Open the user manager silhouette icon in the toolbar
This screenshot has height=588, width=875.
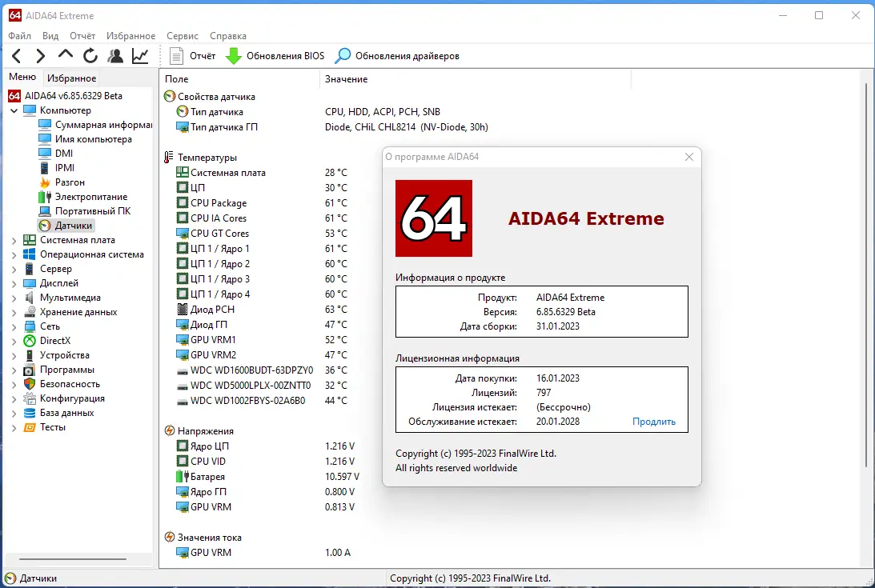click(115, 56)
